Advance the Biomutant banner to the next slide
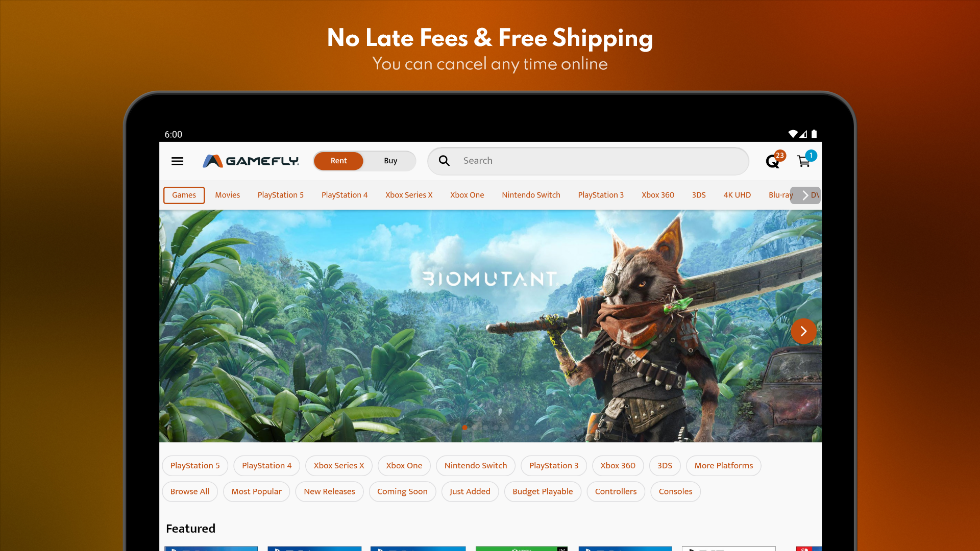The height and width of the screenshot is (551, 980). [803, 331]
